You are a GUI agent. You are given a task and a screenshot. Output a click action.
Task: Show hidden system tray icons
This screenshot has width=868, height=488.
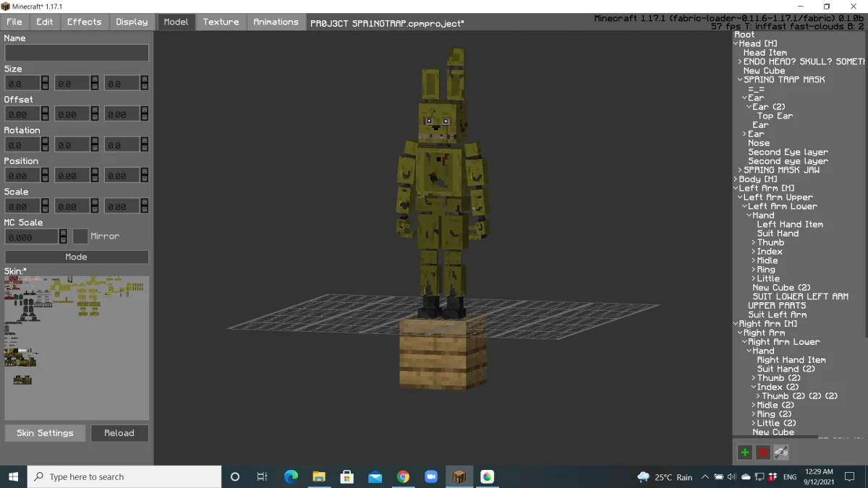point(705,477)
